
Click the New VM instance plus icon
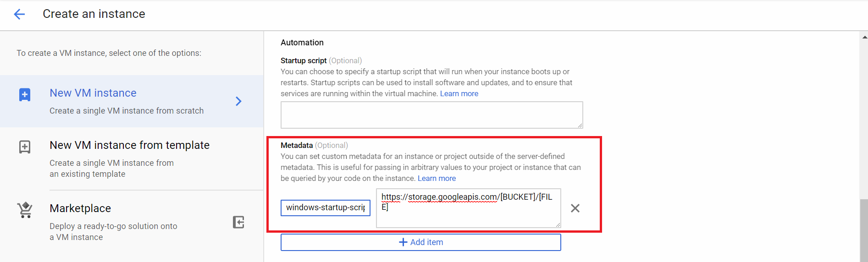pos(25,95)
